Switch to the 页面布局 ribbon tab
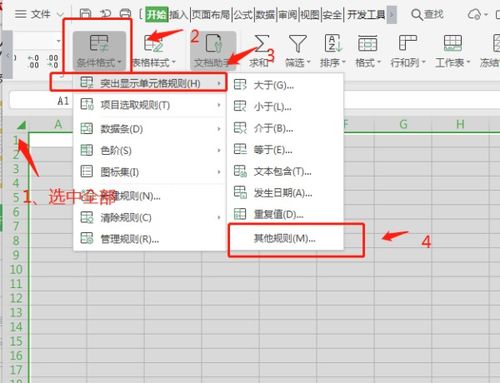 tap(211, 15)
